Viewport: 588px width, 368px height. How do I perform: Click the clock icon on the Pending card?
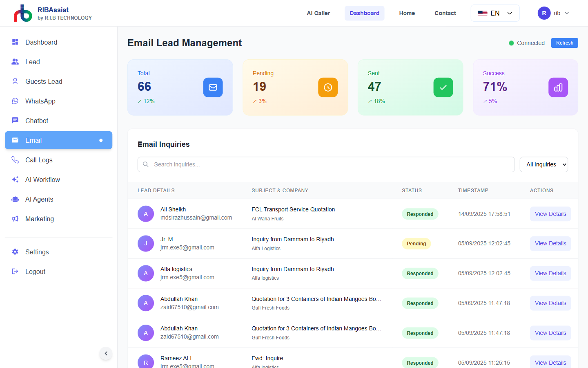tap(328, 87)
